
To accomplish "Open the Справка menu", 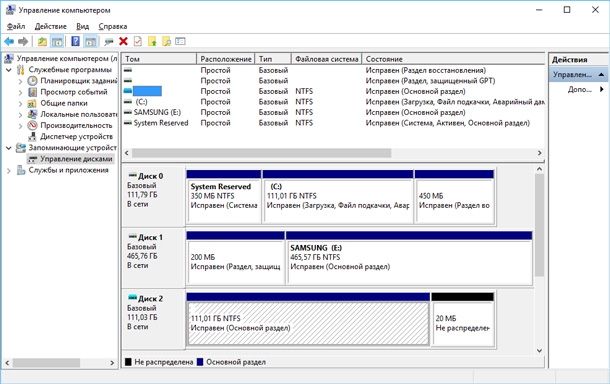I will click(x=112, y=26).
